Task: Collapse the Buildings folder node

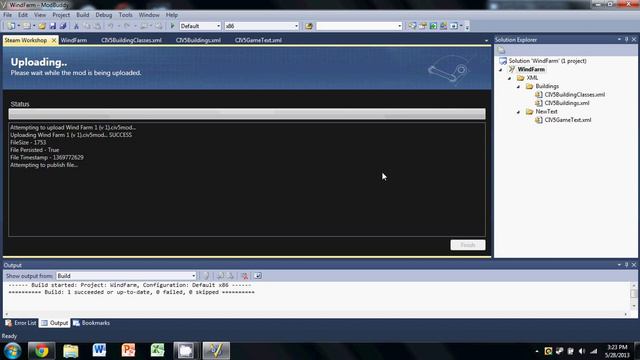Action: pyautogui.click(x=518, y=87)
